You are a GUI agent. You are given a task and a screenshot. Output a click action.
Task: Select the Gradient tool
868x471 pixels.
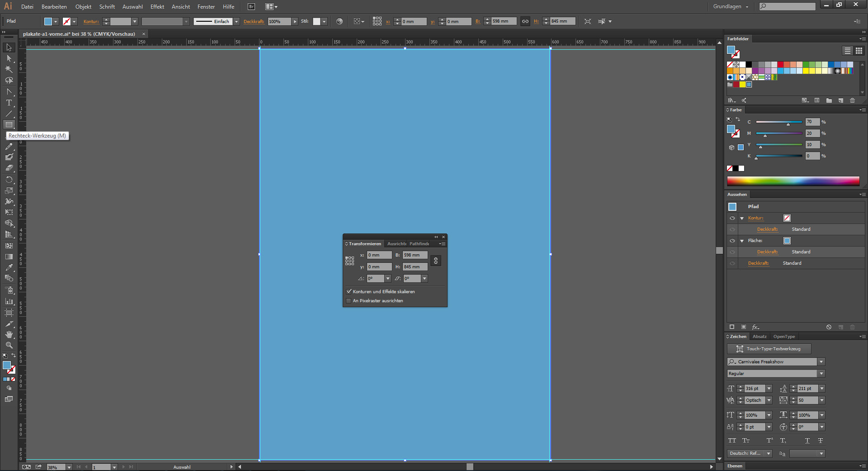pos(9,257)
